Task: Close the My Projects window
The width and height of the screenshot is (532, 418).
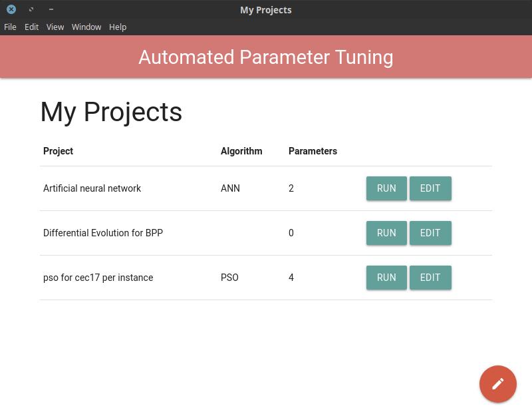Action: point(11,9)
